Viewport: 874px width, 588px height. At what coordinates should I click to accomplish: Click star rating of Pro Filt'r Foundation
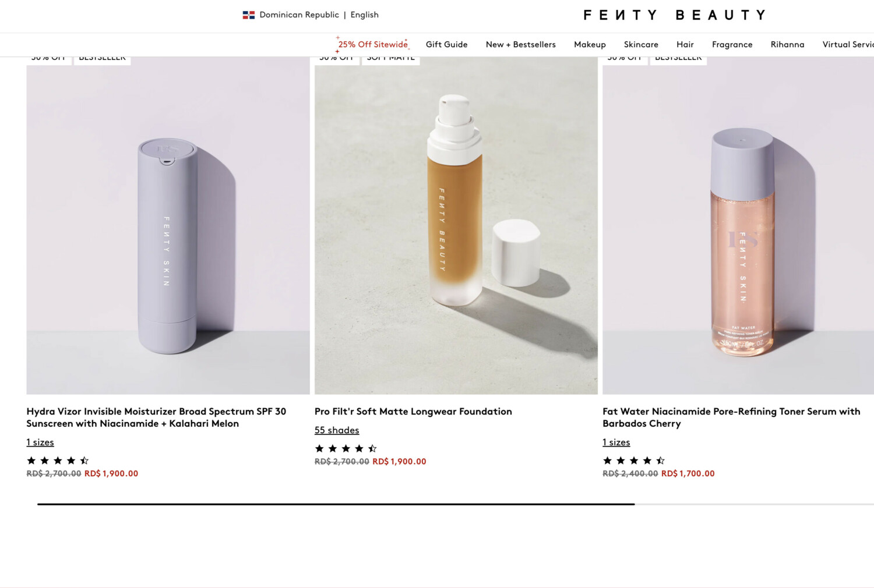346,448
